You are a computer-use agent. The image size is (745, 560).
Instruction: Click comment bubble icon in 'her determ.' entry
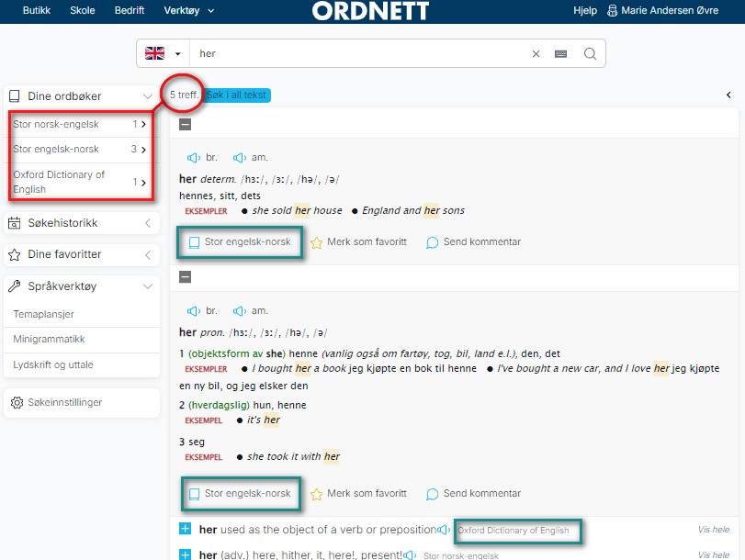point(432,242)
